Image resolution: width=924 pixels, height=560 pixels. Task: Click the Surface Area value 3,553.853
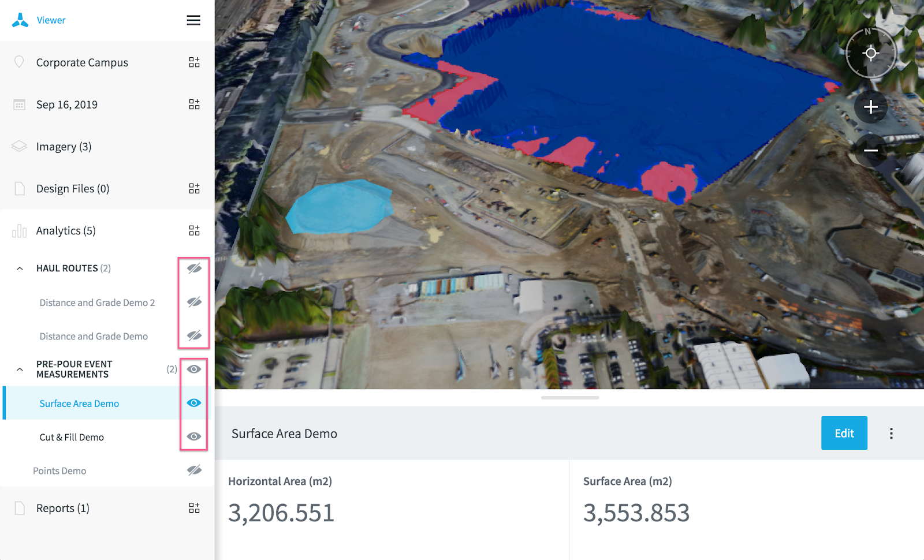click(636, 513)
